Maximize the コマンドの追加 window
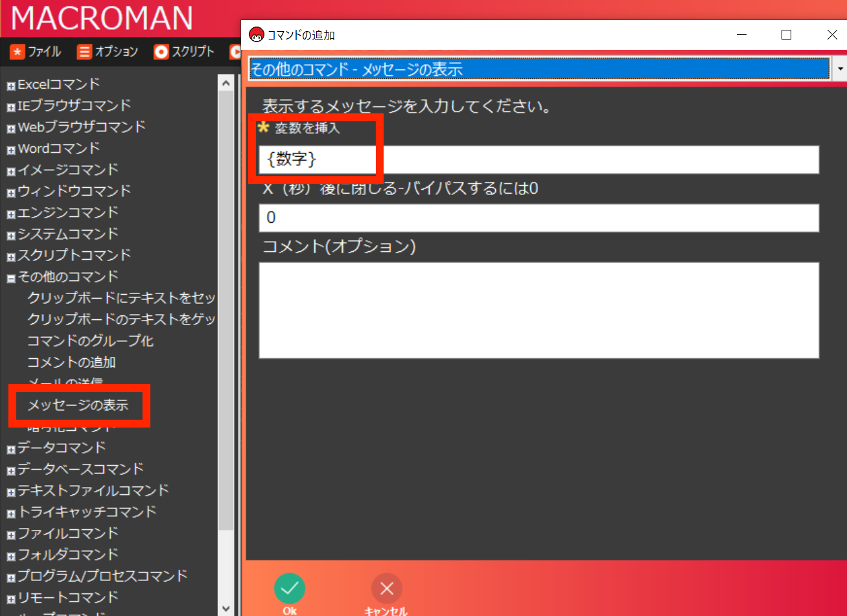 [786, 35]
